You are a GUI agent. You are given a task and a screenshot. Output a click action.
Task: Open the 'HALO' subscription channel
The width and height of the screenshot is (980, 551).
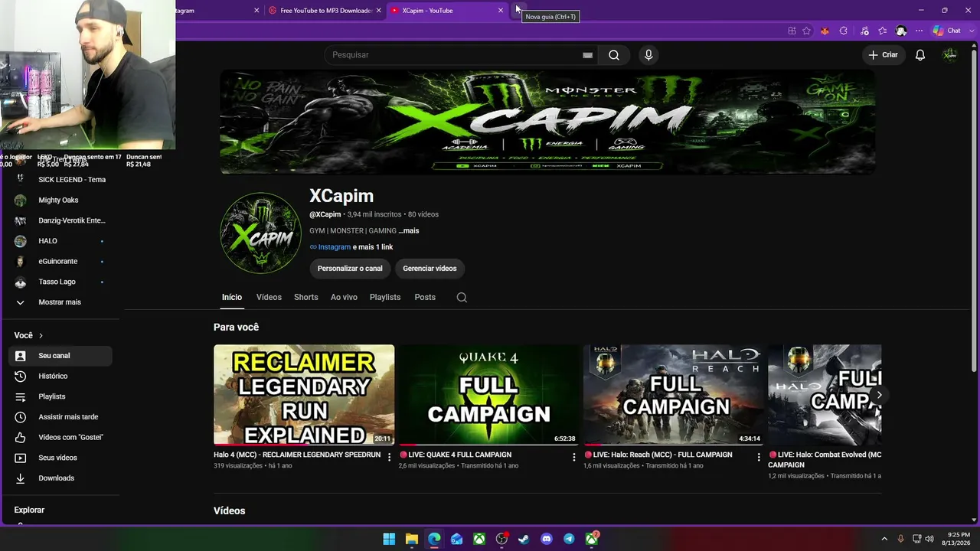60,241
